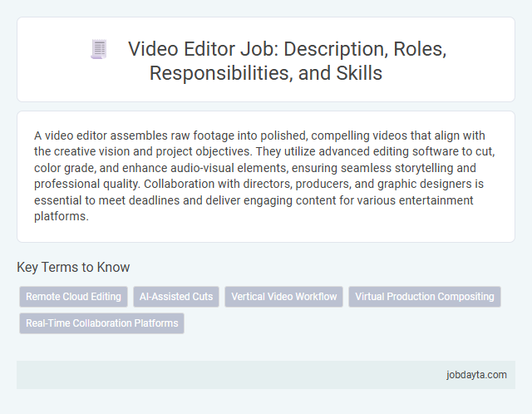
Task: Choose the Virtual Production Compositing tag
Action: (425, 297)
